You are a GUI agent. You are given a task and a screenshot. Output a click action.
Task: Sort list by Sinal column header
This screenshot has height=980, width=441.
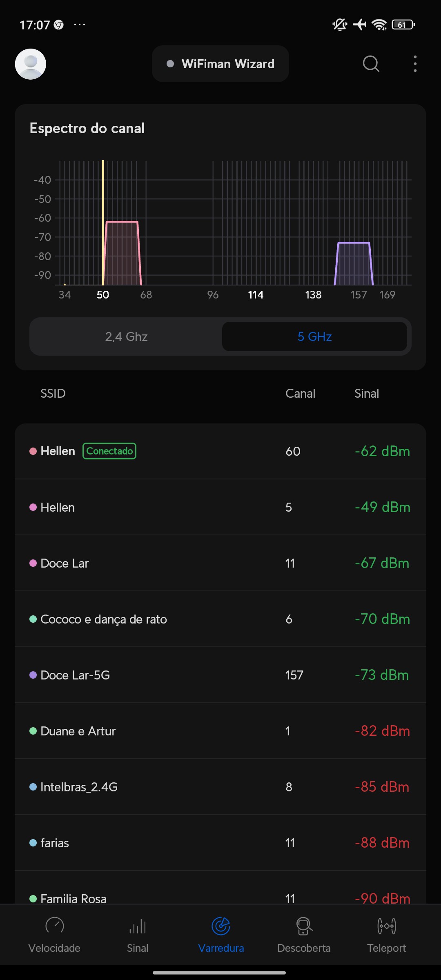pos(366,394)
